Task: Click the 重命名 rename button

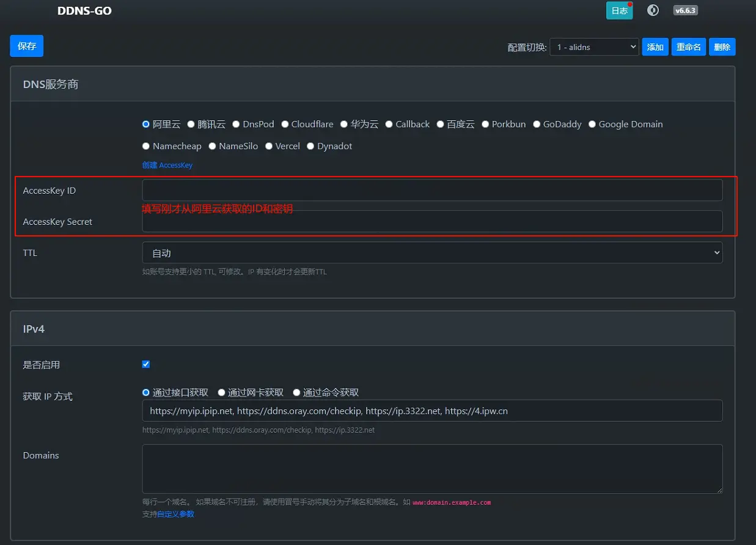Action: [688, 47]
